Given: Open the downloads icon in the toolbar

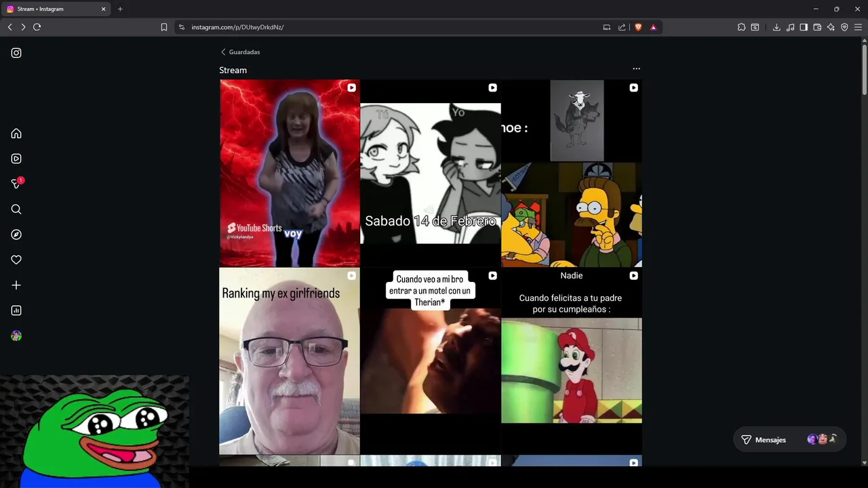Looking at the screenshot, I should pyautogui.click(x=776, y=27).
